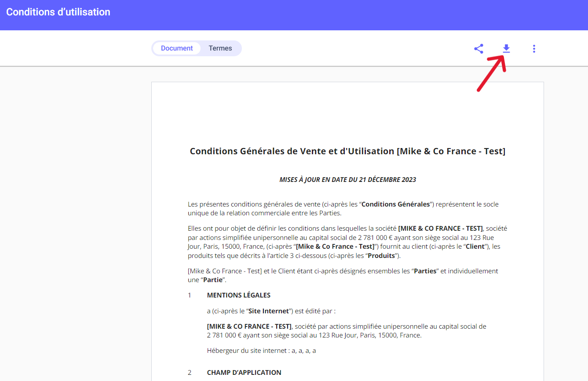Click the bold term "Produits" in the text
The width and height of the screenshot is (588, 381).
[x=381, y=256]
